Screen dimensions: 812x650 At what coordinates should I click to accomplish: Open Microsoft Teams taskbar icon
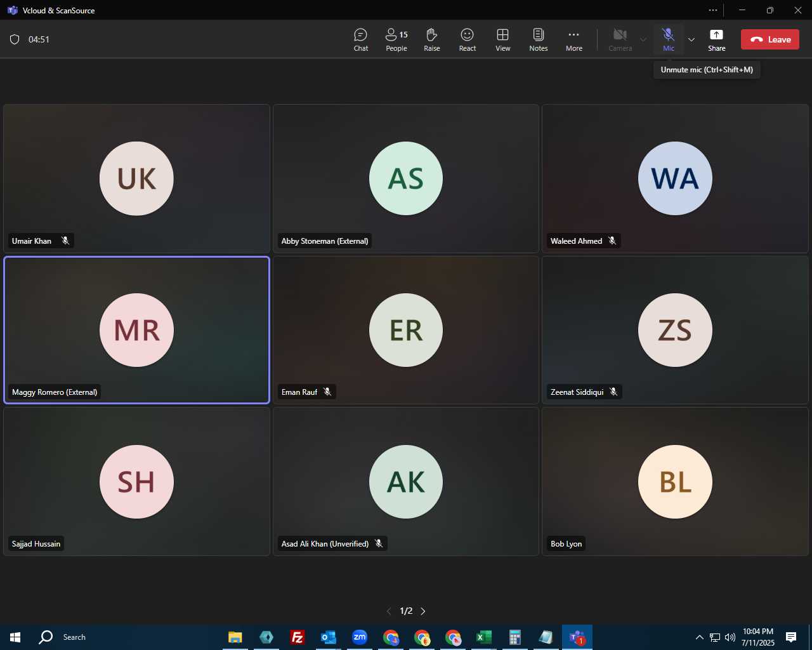tap(577, 637)
